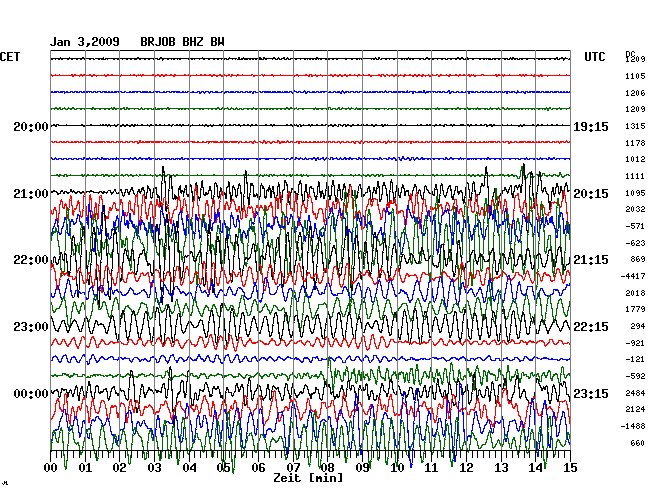Click minute-axis tick label '01'
The height and width of the screenshot is (494, 650).
click(85, 468)
